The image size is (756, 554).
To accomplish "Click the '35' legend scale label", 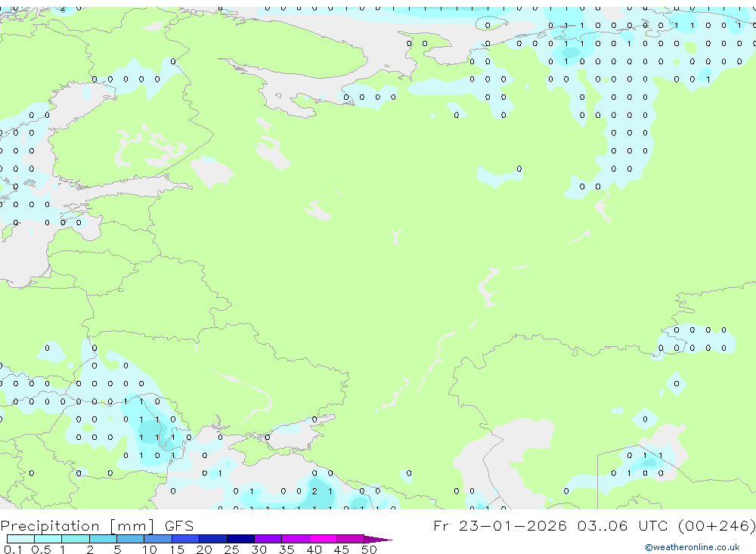I will point(287,549).
